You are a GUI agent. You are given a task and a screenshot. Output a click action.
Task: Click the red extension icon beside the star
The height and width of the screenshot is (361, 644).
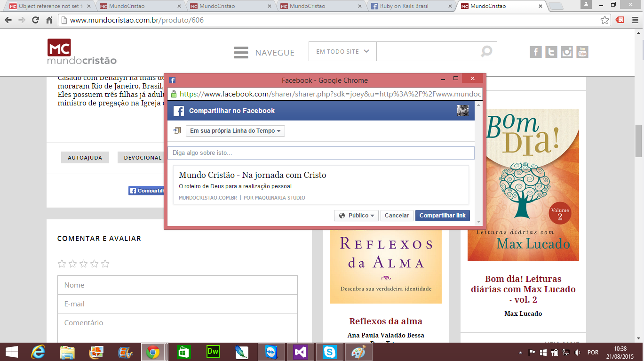(620, 20)
